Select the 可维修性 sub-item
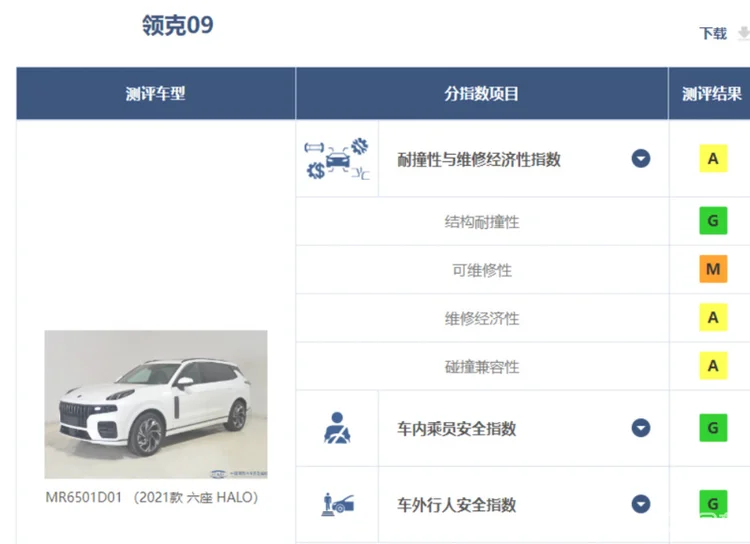This screenshot has width=750, height=544. coord(482,270)
